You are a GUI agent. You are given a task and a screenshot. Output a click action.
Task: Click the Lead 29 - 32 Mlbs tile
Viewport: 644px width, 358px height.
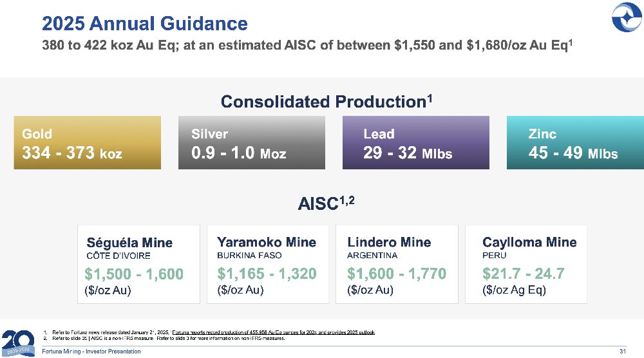[x=415, y=143]
